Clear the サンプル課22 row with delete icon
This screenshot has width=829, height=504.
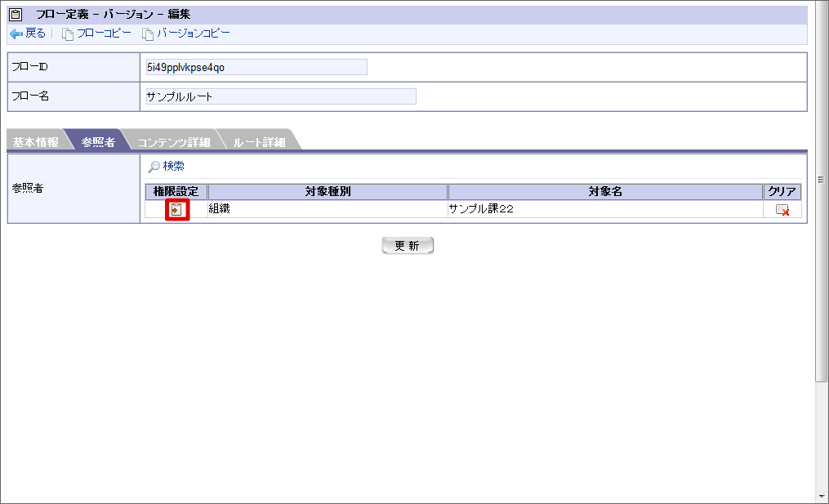tap(782, 210)
